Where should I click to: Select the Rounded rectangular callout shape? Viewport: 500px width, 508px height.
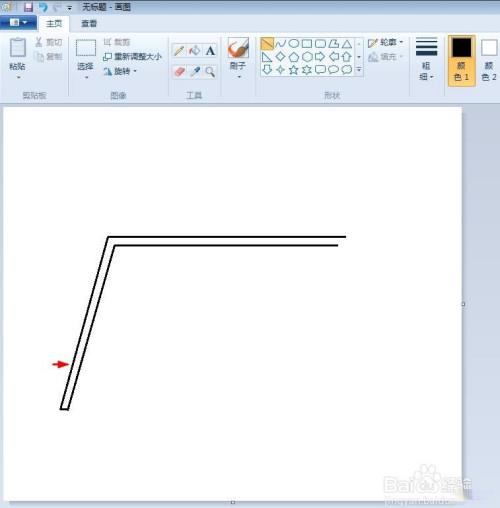click(x=320, y=70)
